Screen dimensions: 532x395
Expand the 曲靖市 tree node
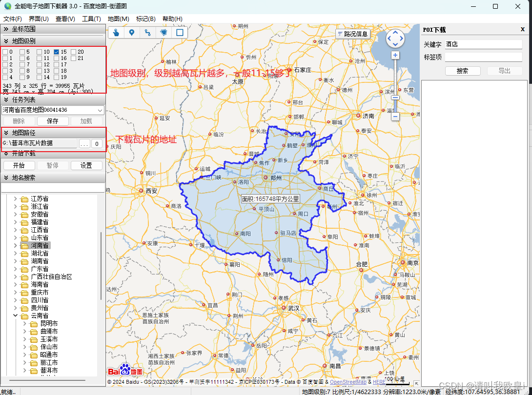(x=24, y=331)
